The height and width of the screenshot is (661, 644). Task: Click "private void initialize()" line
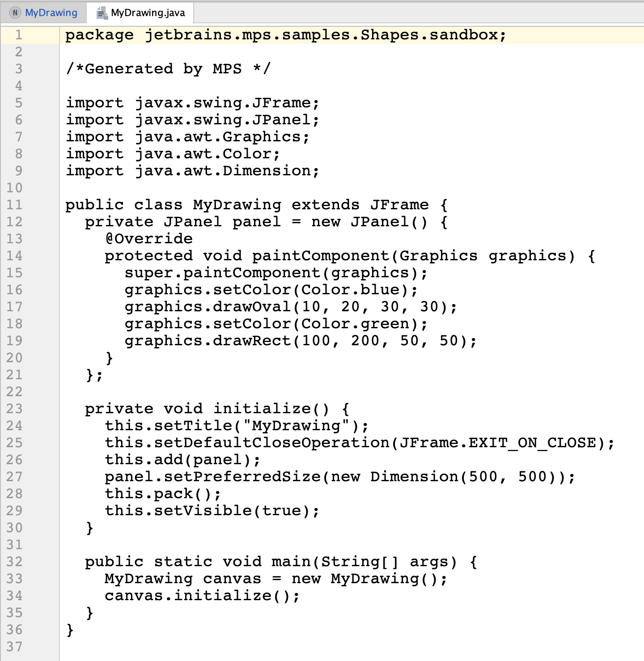[217, 409]
